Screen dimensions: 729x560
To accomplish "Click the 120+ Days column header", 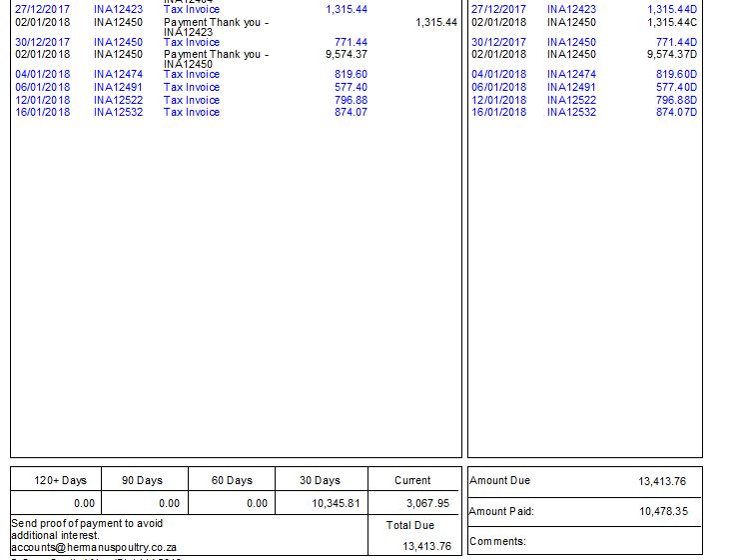I will pyautogui.click(x=60, y=480).
